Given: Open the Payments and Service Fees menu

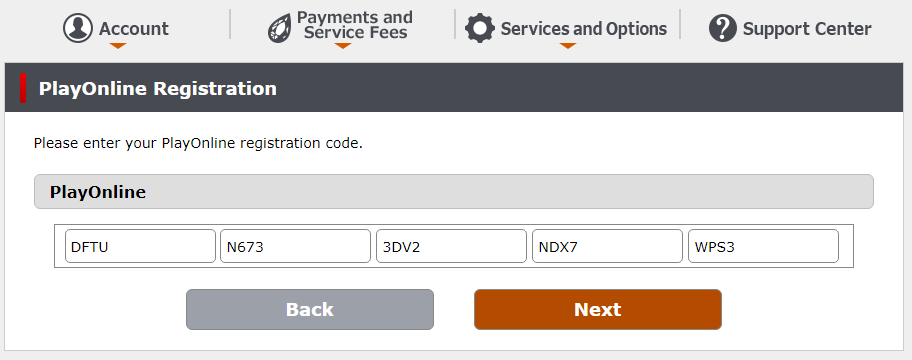Looking at the screenshot, I should 355,25.
